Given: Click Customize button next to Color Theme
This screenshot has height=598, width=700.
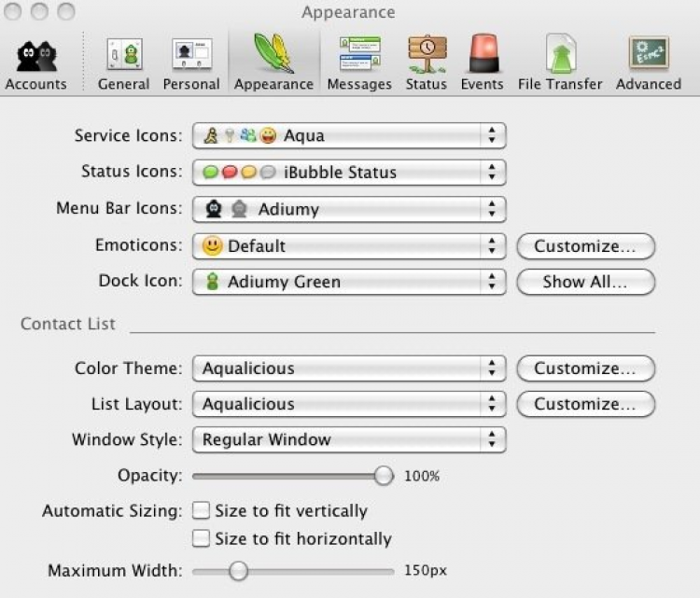Looking at the screenshot, I should [x=586, y=369].
